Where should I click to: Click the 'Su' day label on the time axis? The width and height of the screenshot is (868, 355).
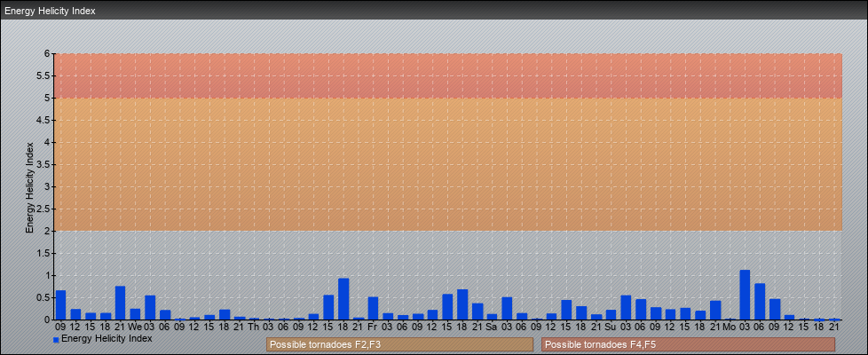point(611,327)
